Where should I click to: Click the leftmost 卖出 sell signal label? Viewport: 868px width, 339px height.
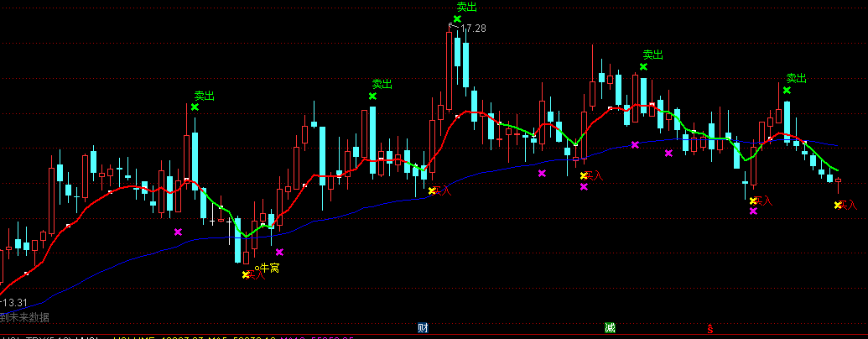point(205,96)
